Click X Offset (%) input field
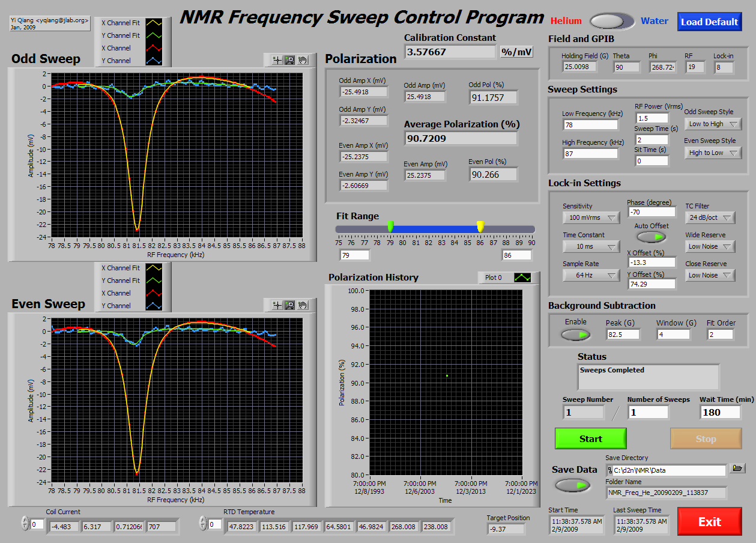The image size is (756, 543). coord(652,262)
